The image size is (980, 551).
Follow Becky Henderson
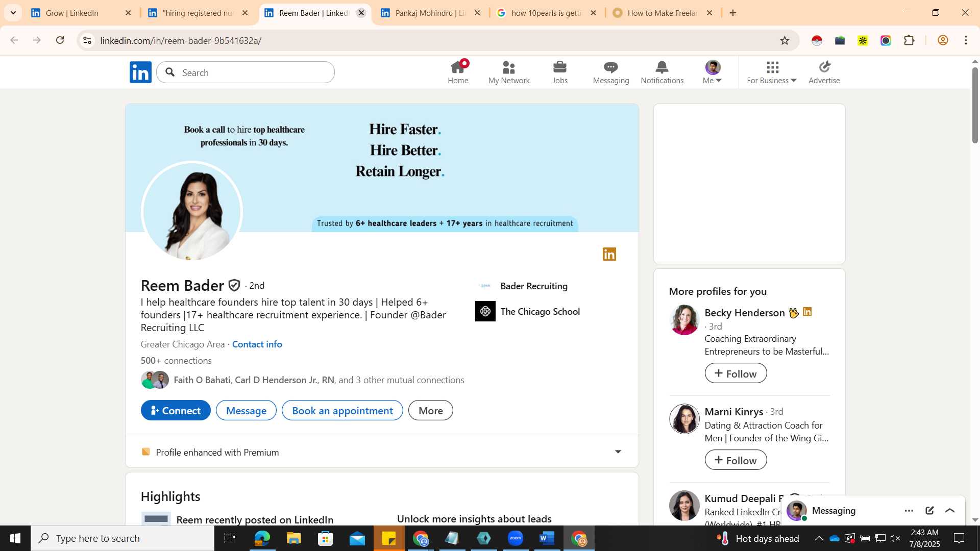[736, 373]
